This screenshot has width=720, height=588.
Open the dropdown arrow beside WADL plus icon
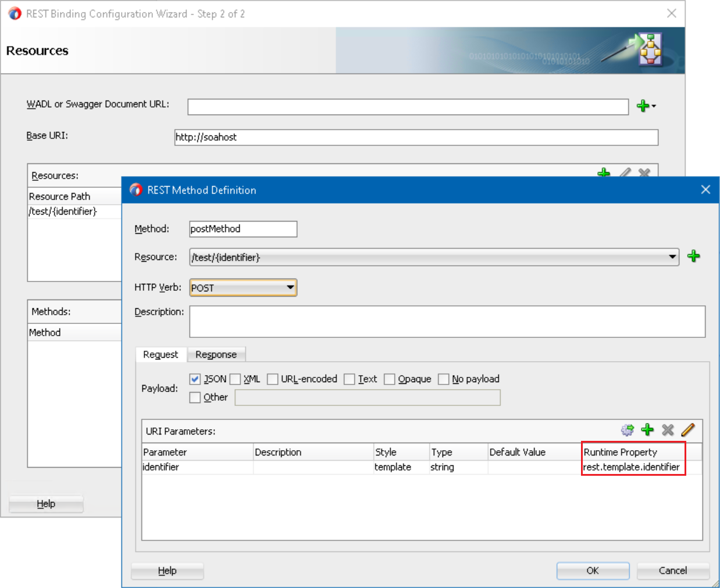coord(654,106)
